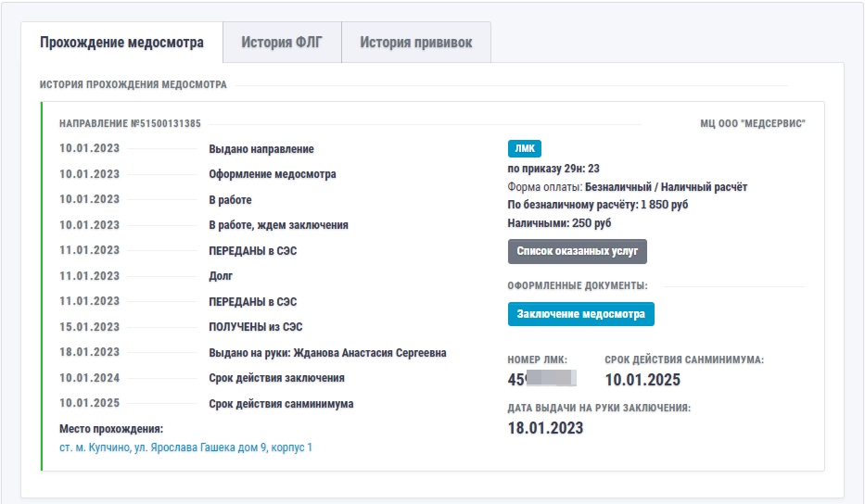Click the blurred ЛМК number value
This screenshot has height=504, width=865.
[x=543, y=379]
